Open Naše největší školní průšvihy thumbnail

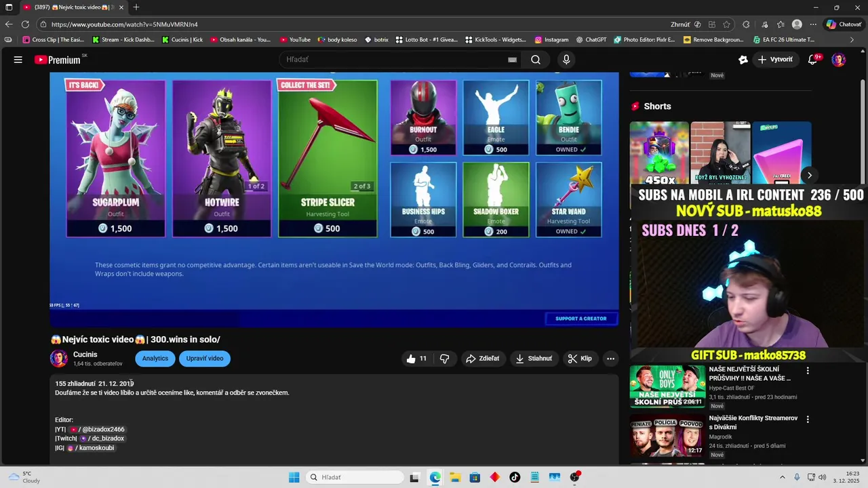(667, 387)
